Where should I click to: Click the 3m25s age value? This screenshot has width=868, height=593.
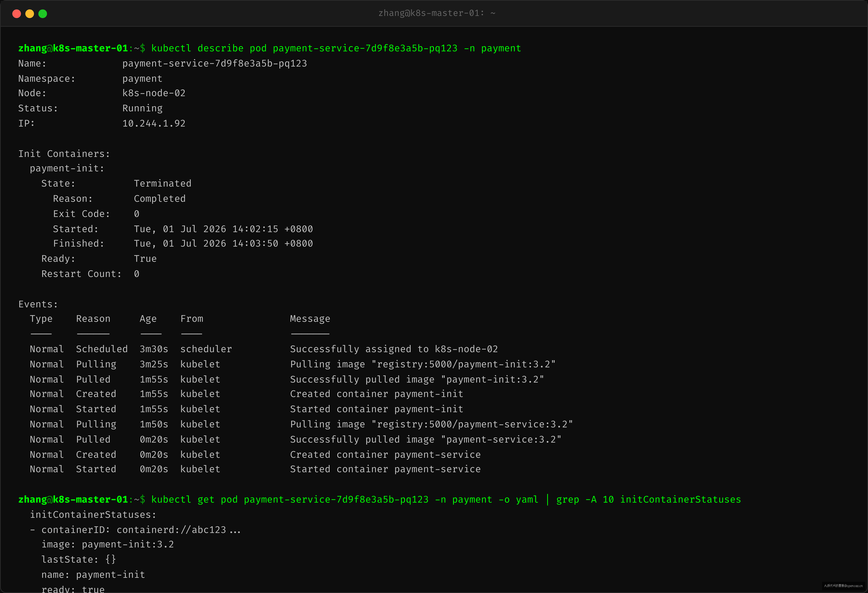click(x=154, y=364)
